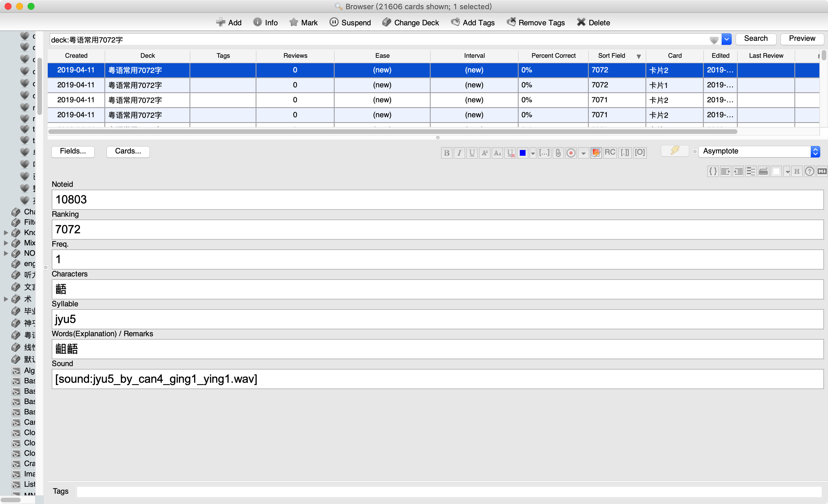Toggle underline formatting
The image size is (828, 504).
tap(472, 153)
